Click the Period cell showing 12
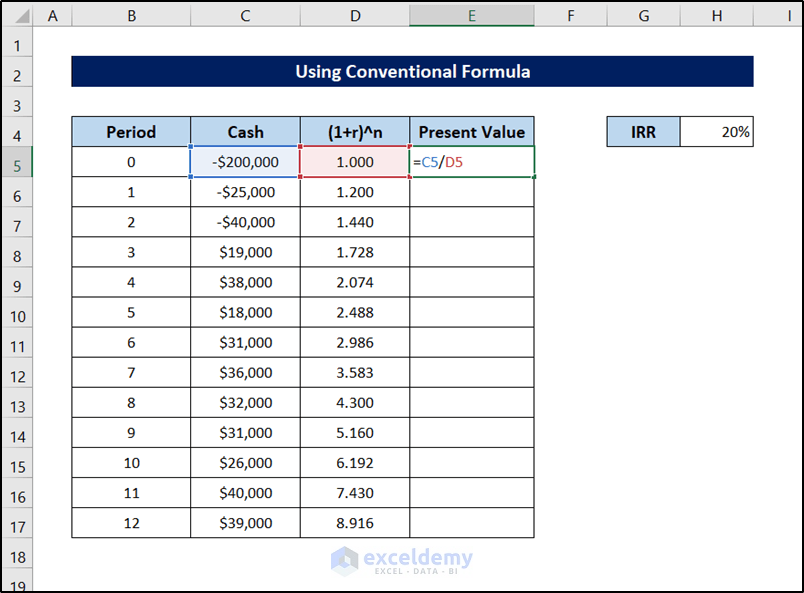The height and width of the screenshot is (593, 804). tap(131, 523)
